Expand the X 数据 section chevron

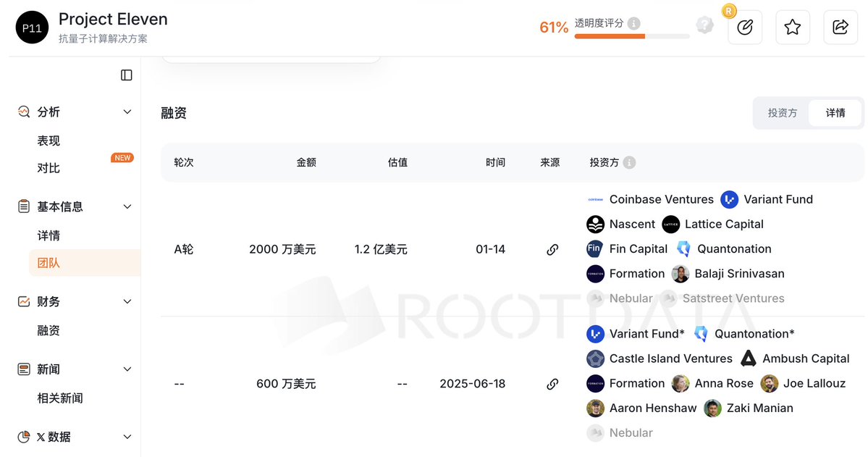(127, 437)
